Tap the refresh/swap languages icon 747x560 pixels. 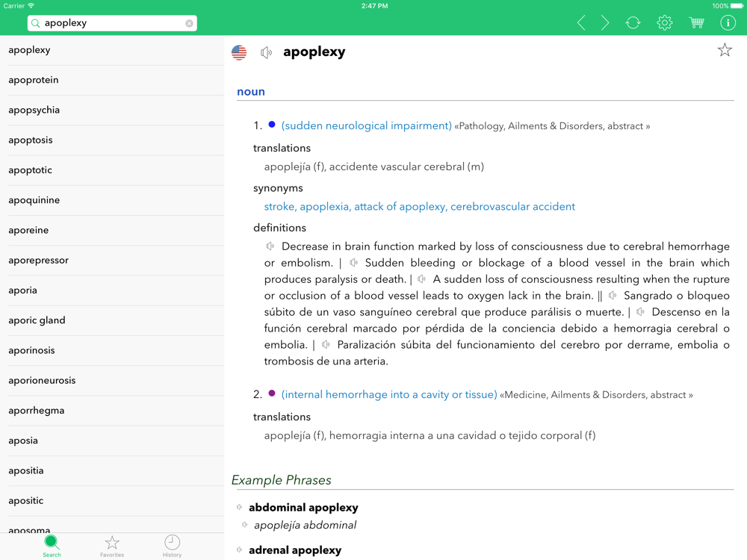click(x=633, y=22)
